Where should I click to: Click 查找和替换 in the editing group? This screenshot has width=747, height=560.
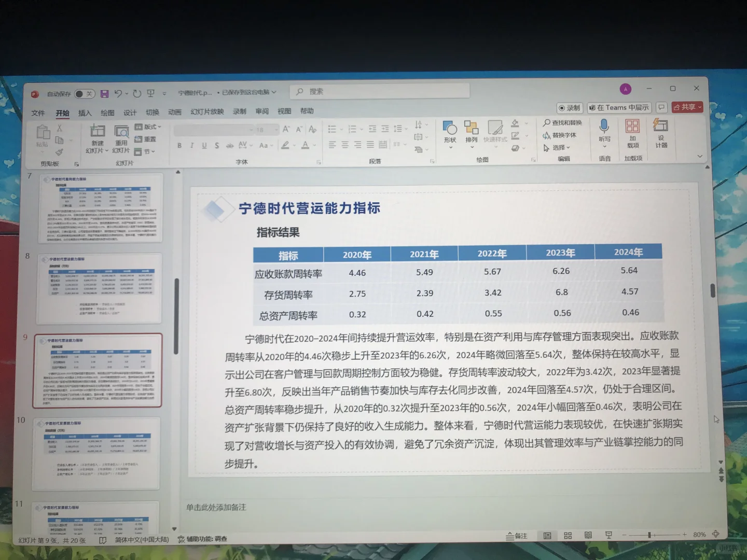click(562, 123)
